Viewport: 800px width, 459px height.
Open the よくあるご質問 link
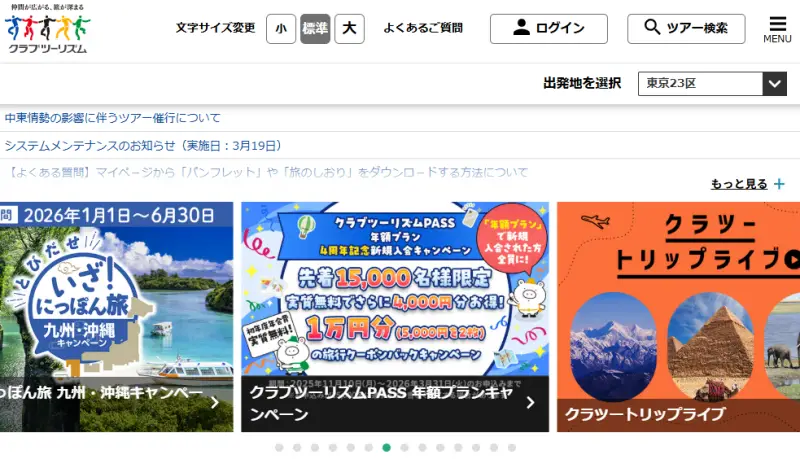point(423,28)
